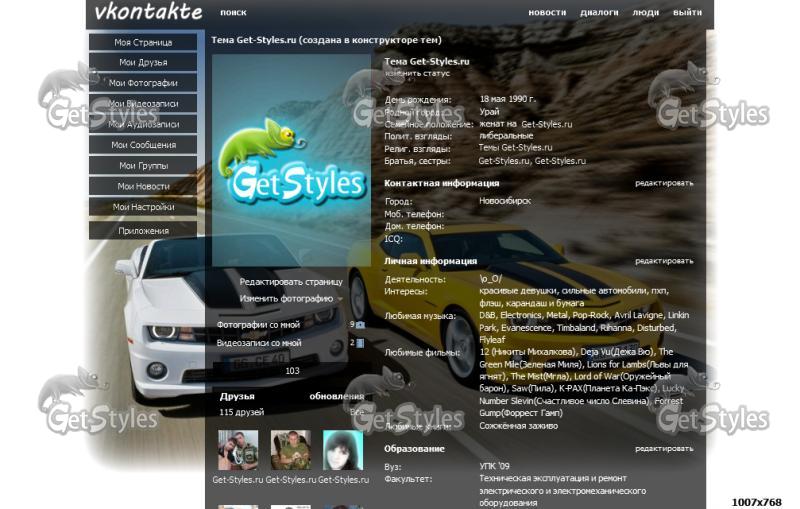This screenshot has width=800, height=509.
Task: Click редактировать beside Личная информация
Action: [x=664, y=261]
